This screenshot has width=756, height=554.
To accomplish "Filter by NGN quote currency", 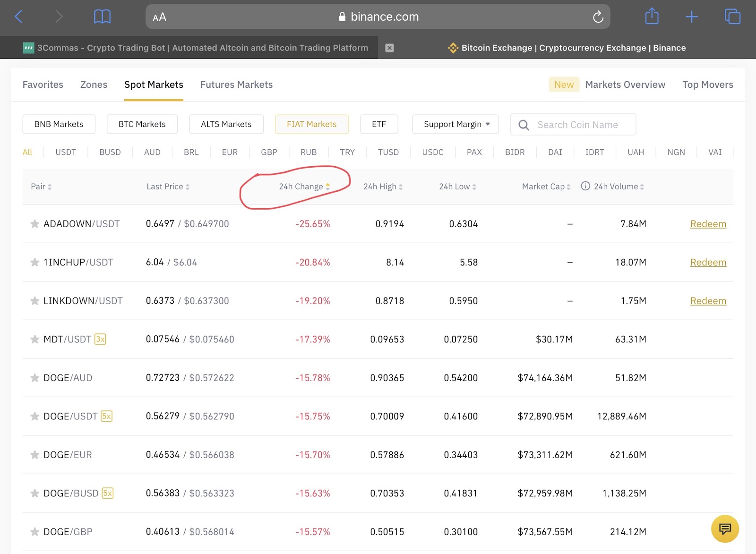I will pyautogui.click(x=676, y=152).
